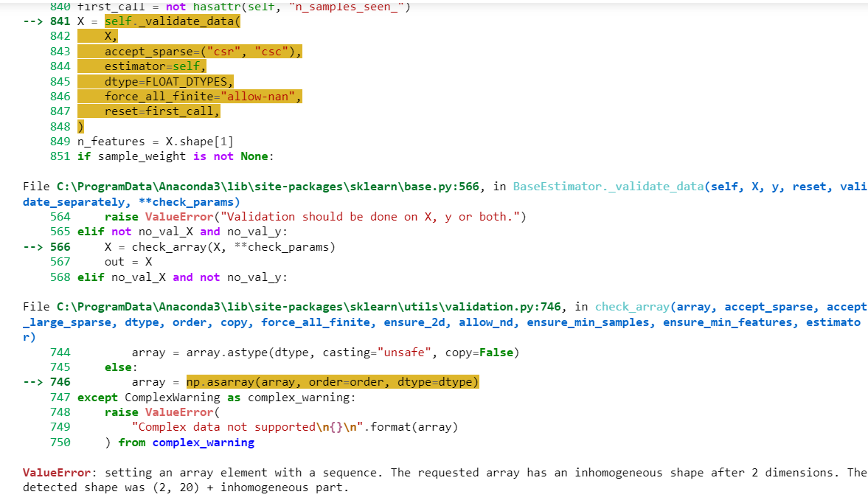Screen dimensions: 868x503
Task: Click highlighted 'np.asarray(array, order=order, dtype=dtype)'
Action: pos(333,382)
